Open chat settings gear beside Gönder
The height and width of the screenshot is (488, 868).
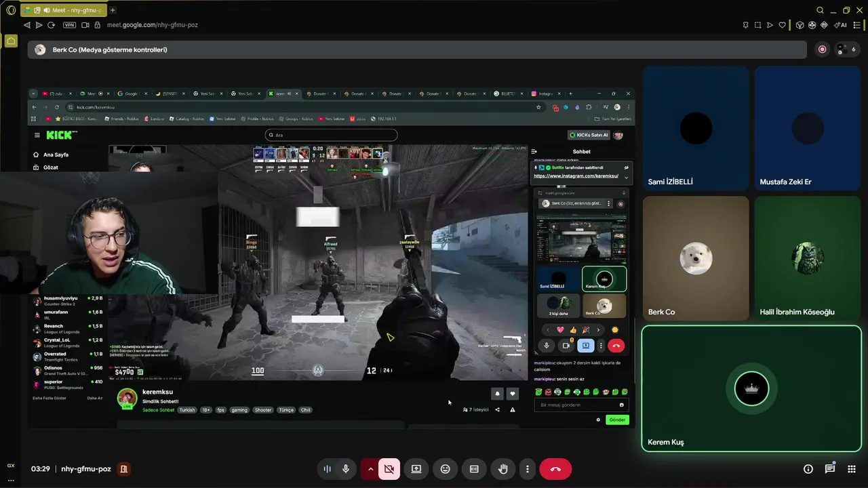[x=598, y=420]
